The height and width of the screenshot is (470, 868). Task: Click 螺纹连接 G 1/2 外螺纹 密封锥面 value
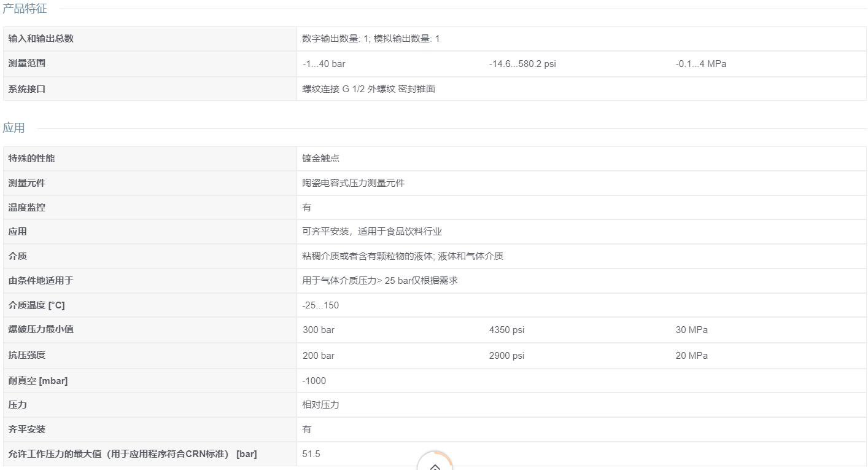pyautogui.click(x=369, y=89)
